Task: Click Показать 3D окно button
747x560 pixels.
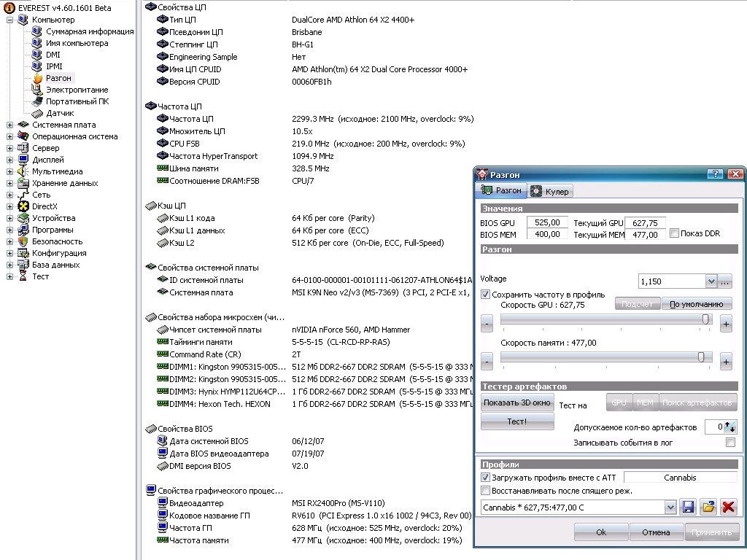Action: coord(517,402)
